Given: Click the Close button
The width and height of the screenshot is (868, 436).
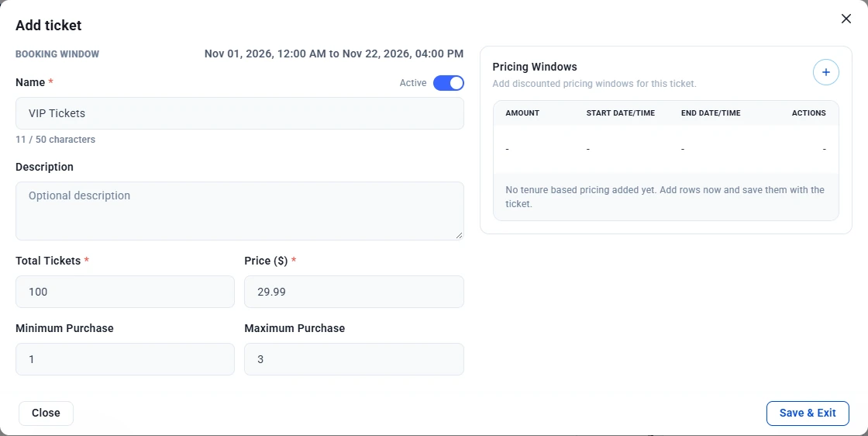Looking at the screenshot, I should click(x=46, y=414).
